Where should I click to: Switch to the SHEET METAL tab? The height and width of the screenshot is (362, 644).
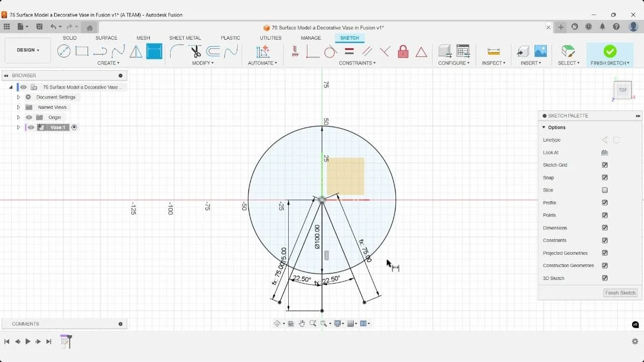click(185, 38)
